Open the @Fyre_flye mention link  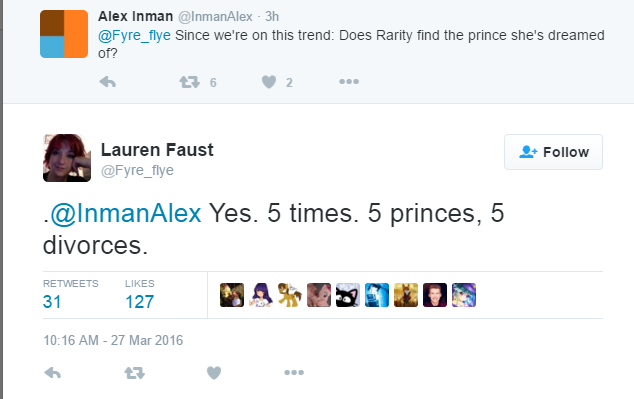tap(134, 36)
